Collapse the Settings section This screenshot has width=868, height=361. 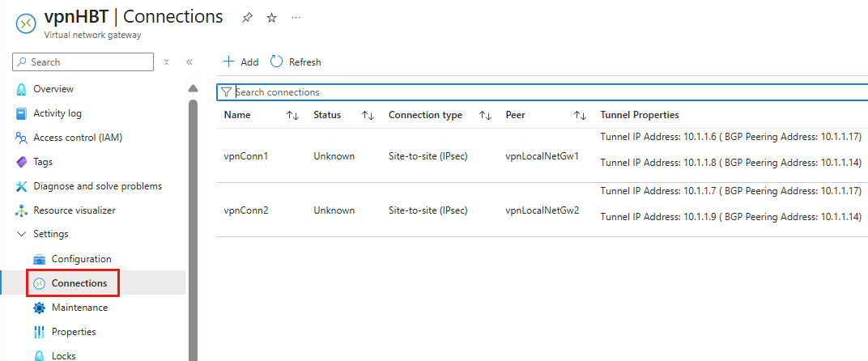click(22, 234)
